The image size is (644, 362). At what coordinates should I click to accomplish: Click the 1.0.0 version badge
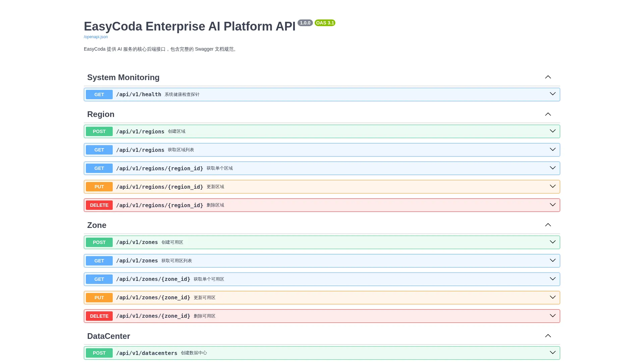pyautogui.click(x=305, y=23)
